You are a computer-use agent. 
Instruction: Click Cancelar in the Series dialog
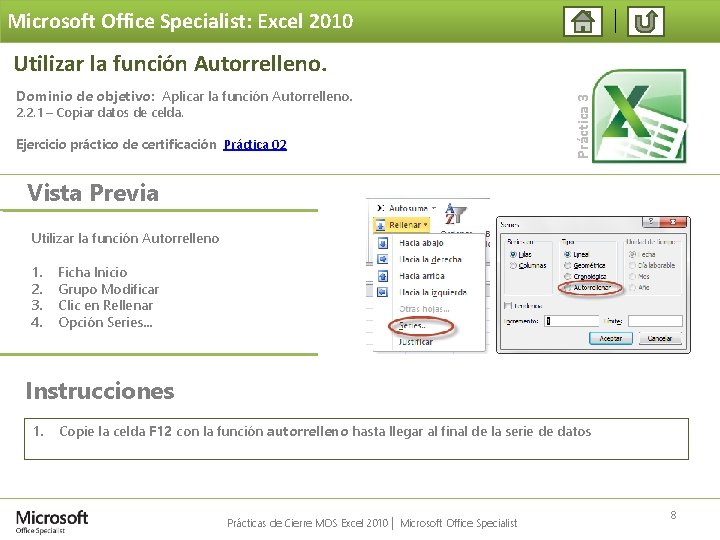click(660, 338)
